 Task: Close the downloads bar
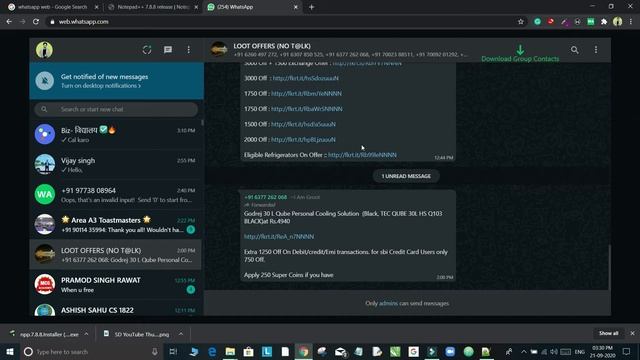tap(632, 333)
